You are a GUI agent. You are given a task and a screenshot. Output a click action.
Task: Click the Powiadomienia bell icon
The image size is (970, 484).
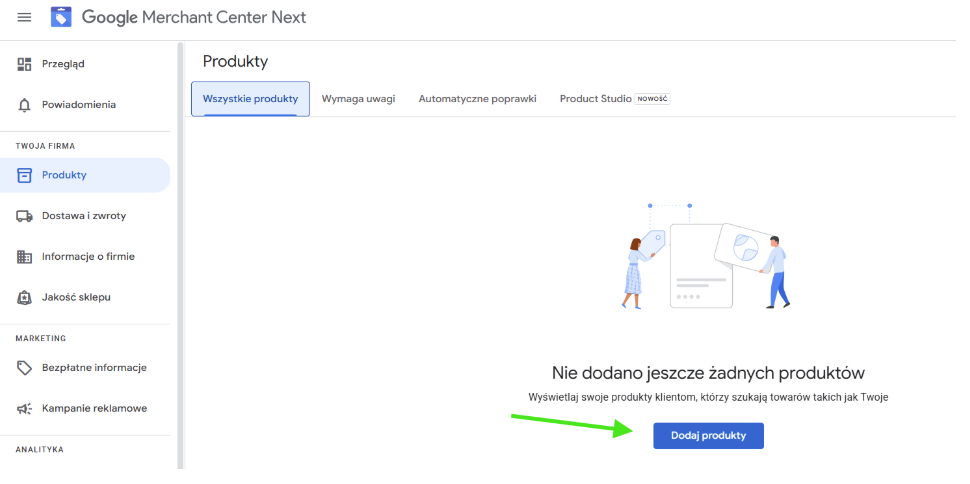pos(24,105)
